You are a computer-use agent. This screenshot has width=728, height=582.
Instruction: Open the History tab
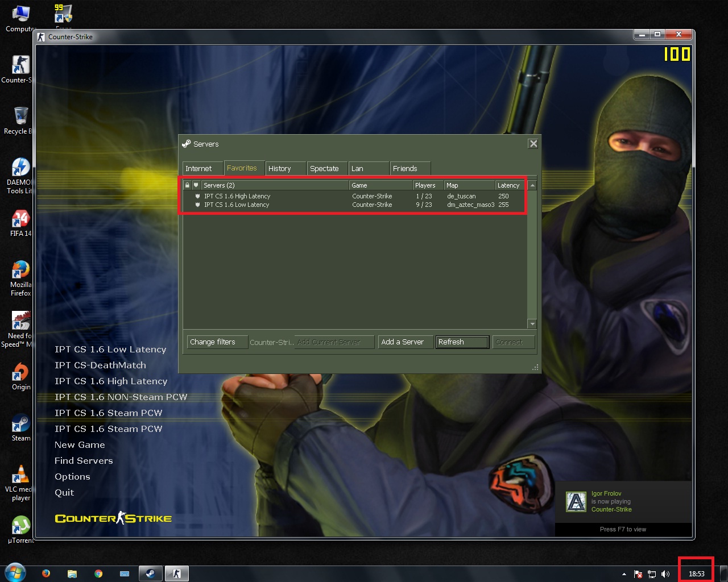click(286, 168)
